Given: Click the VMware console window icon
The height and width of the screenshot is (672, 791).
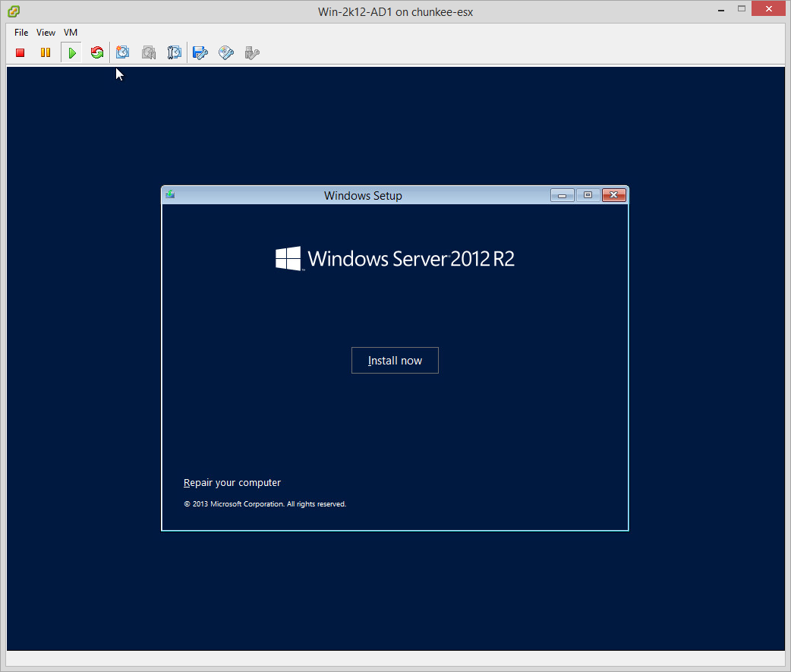Looking at the screenshot, I should (x=14, y=11).
